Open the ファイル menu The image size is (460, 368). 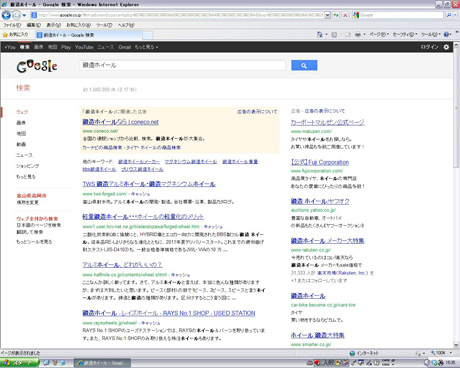[x=12, y=25]
